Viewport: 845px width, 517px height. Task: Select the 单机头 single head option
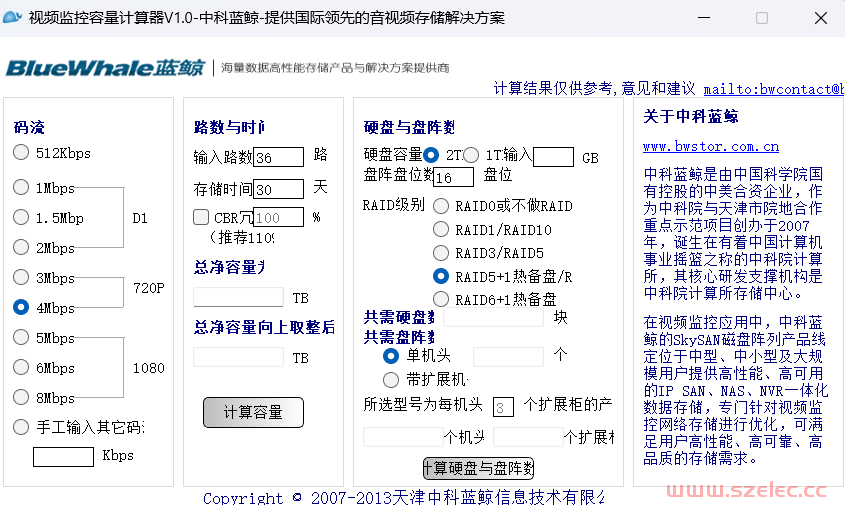pyautogui.click(x=391, y=356)
